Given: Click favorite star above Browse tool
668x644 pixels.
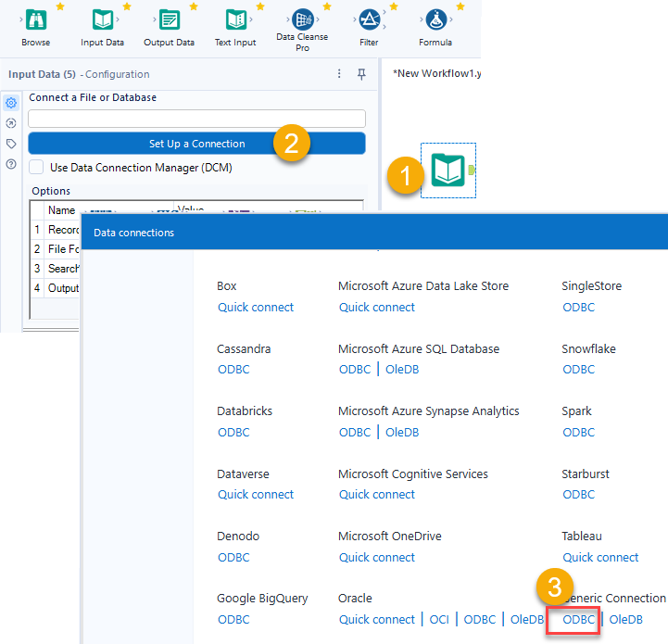Looking at the screenshot, I should 60,6.
